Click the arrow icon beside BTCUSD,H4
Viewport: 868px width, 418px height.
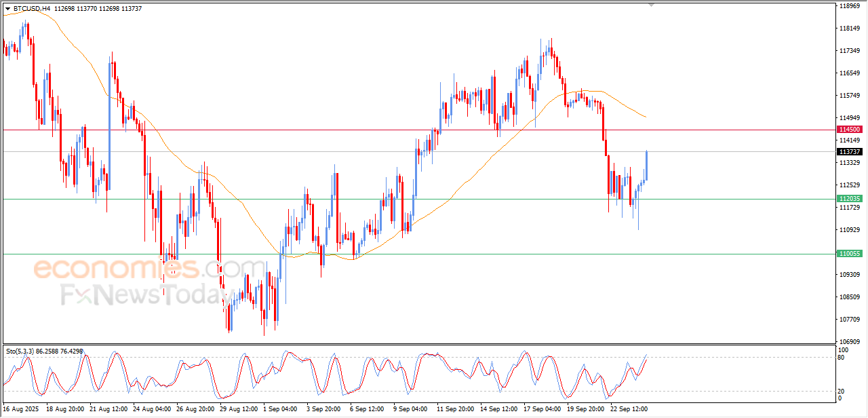pyautogui.click(x=8, y=9)
